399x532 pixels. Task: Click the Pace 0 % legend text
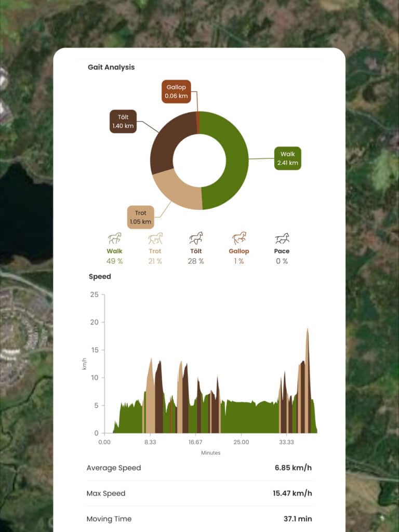(x=282, y=256)
